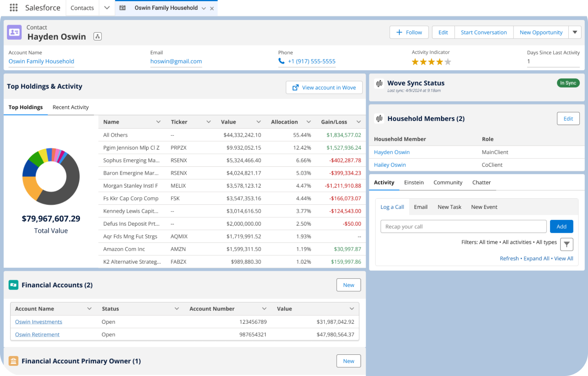Select the Activity tab
588x376 pixels.
click(x=384, y=183)
